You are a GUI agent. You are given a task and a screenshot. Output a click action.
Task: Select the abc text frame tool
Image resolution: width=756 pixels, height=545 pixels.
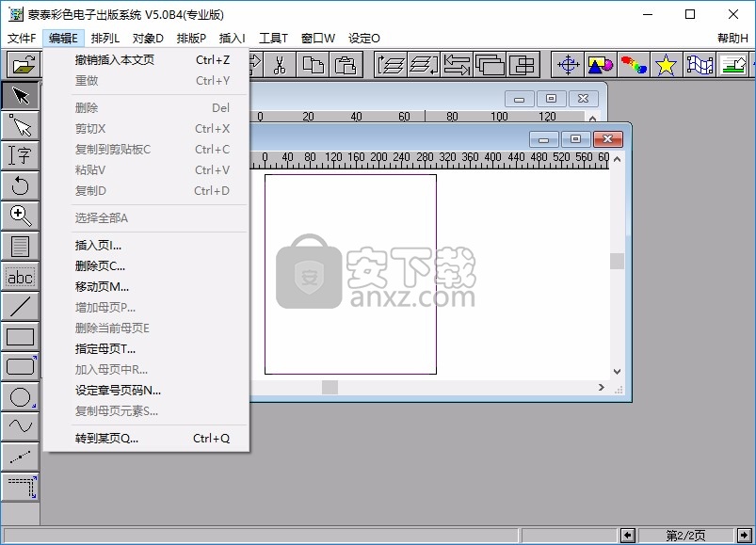(x=21, y=276)
